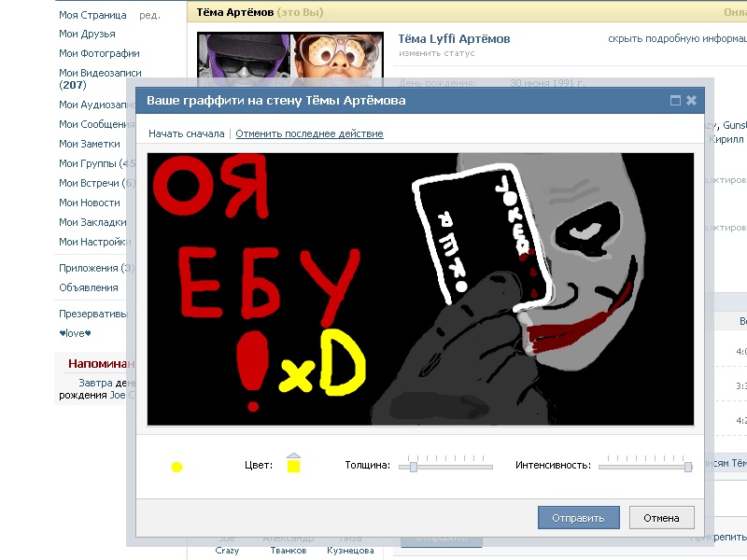The image size is (747, 560).
Task: Open Приложения in sidebar
Action: (97, 268)
